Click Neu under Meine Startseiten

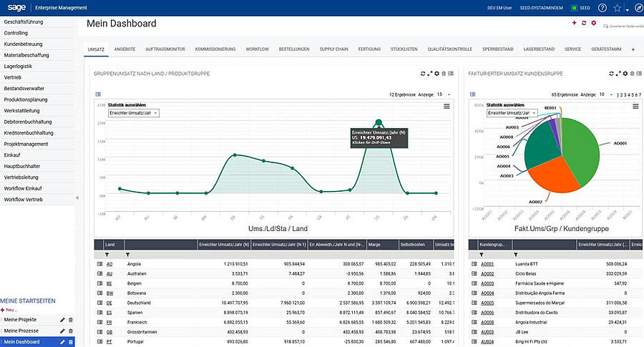click(9, 310)
